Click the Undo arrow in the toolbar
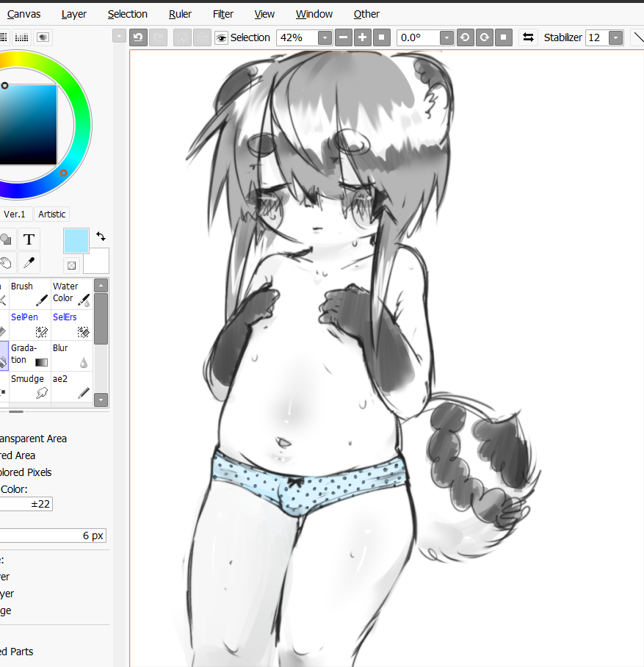 pos(138,37)
